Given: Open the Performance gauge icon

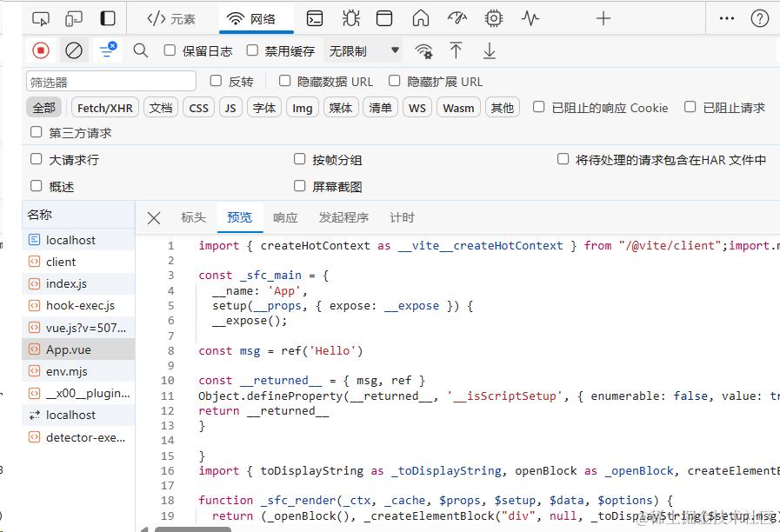Looking at the screenshot, I should pos(457,19).
